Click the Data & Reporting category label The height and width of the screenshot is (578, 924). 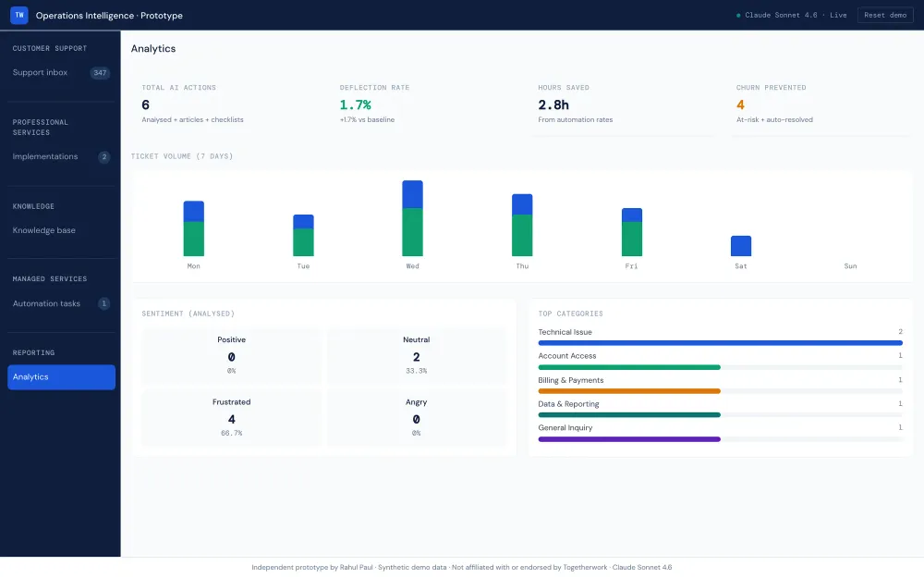pos(568,404)
